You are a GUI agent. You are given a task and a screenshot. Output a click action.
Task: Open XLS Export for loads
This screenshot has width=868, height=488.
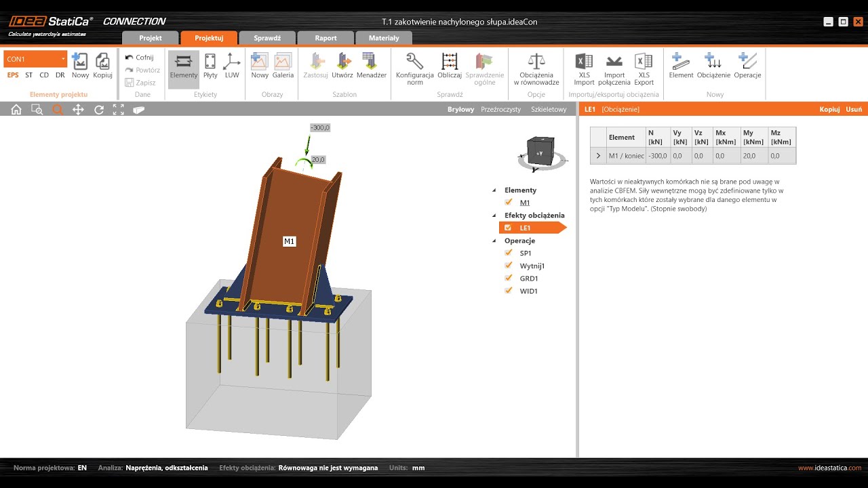click(x=644, y=62)
